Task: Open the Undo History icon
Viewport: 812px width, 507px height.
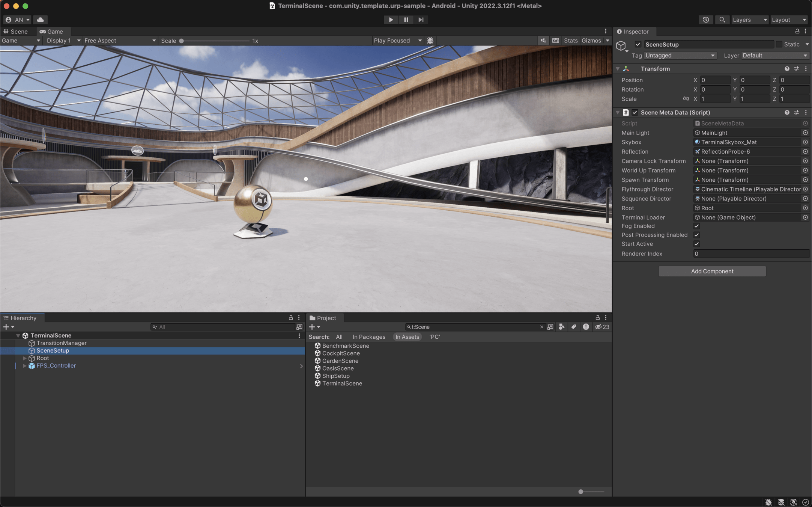Action: 706,20
